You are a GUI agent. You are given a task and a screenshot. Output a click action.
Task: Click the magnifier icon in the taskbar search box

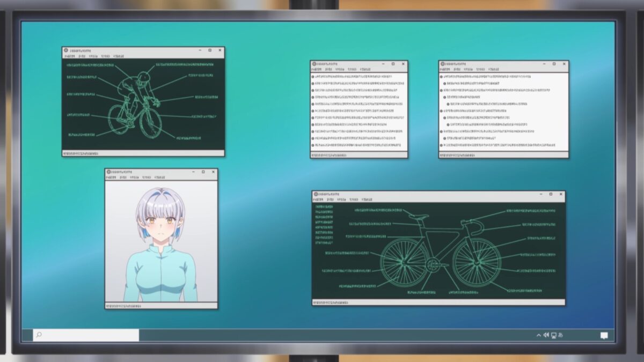coord(38,335)
